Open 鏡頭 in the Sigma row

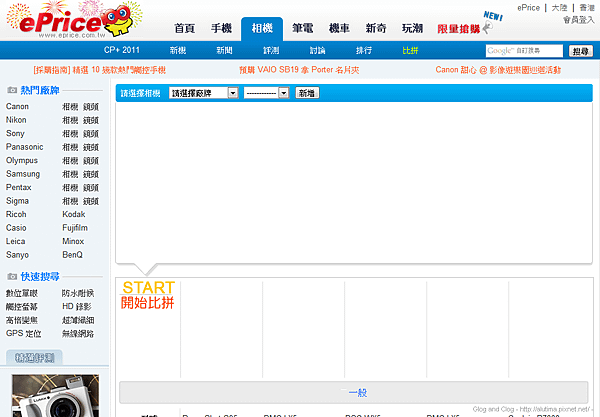91,201
